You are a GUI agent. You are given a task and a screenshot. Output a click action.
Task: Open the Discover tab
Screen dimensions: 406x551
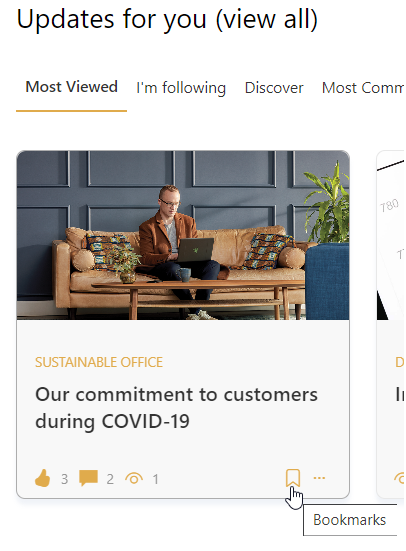[x=274, y=87]
